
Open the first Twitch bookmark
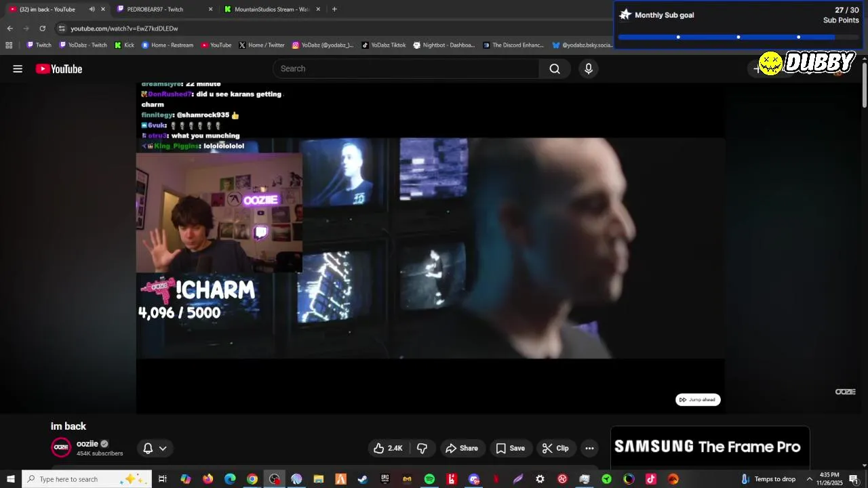[39, 45]
